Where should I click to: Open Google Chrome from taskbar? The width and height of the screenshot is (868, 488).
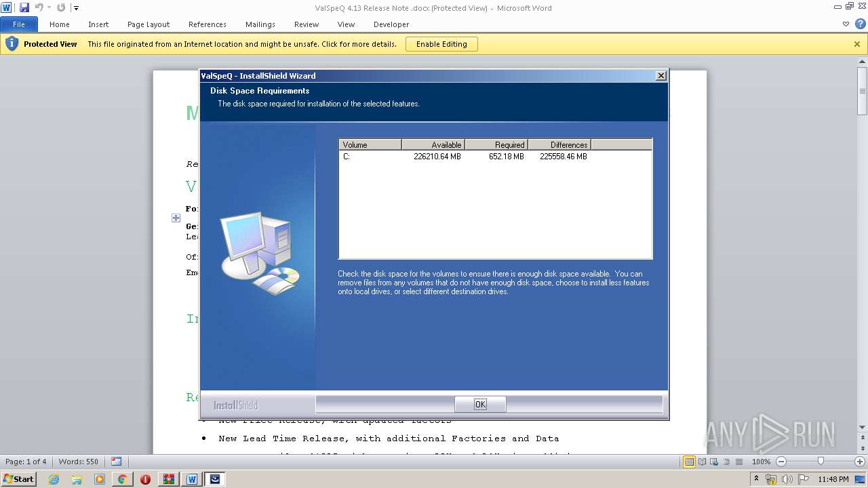click(x=122, y=479)
